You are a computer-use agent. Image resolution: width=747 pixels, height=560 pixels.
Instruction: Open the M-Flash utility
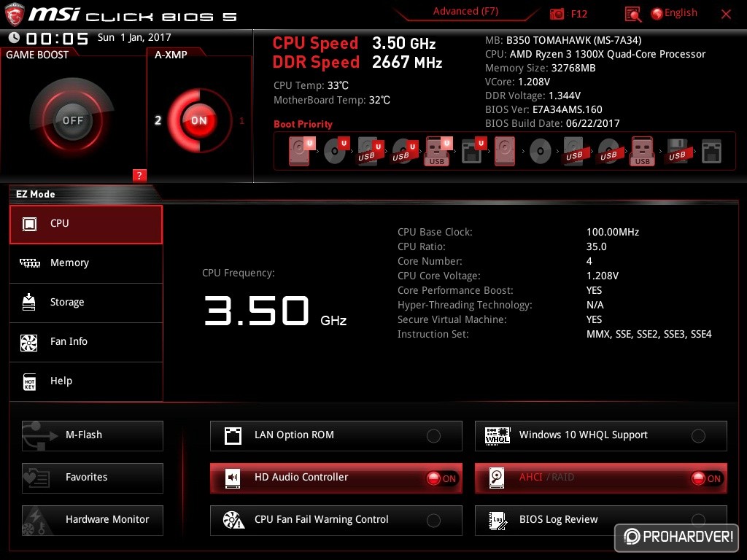click(x=93, y=436)
